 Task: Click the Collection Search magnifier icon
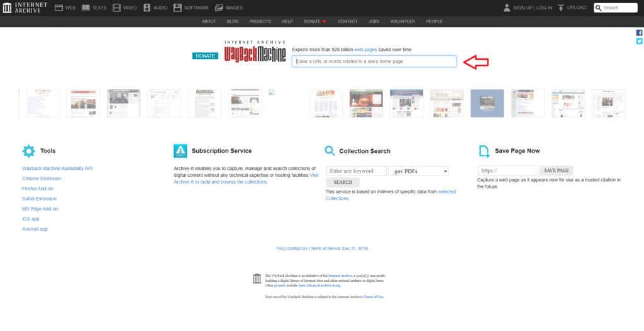pos(330,151)
